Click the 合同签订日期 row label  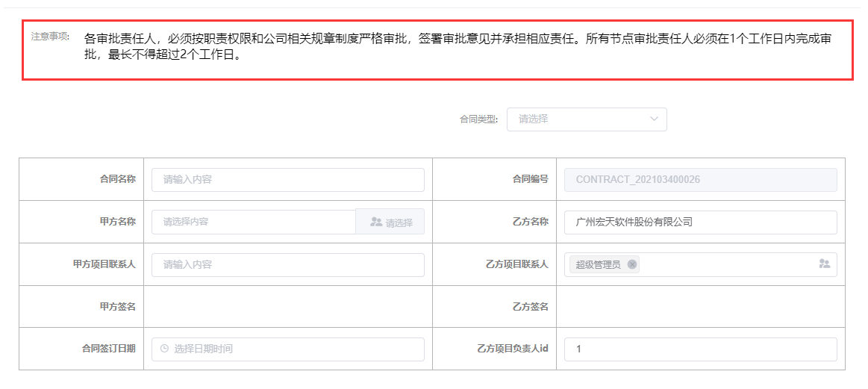click(x=108, y=349)
